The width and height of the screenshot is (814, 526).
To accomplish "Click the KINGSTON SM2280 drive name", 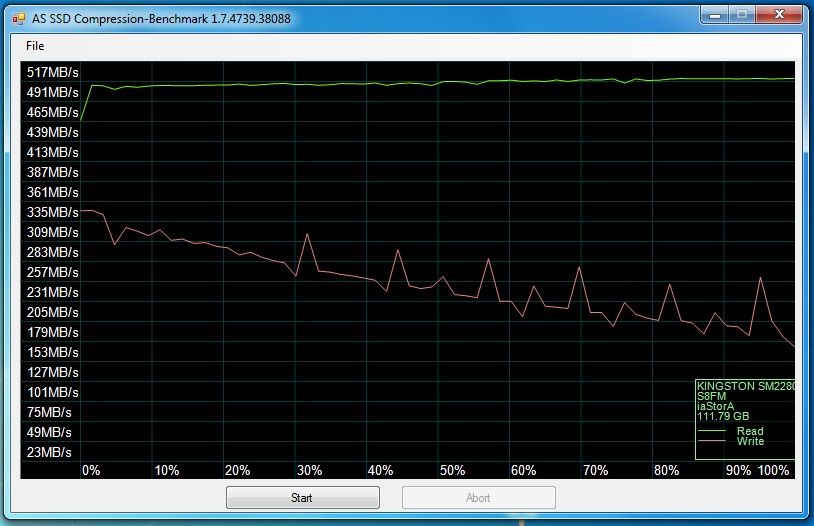I will click(745, 386).
